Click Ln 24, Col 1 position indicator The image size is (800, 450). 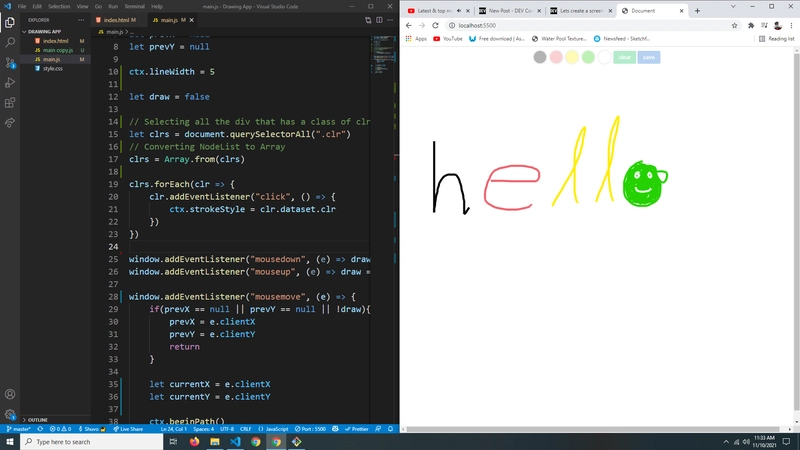pos(174,429)
